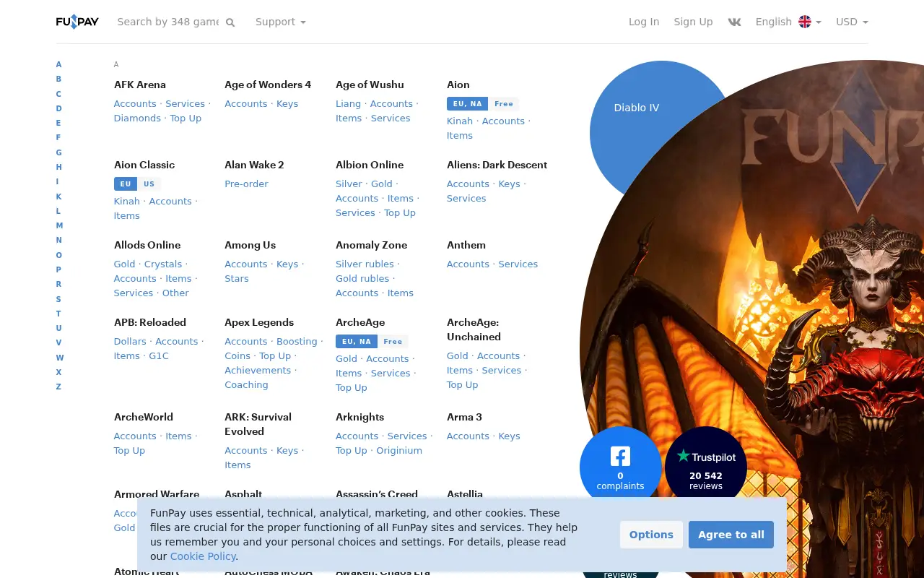Open Age of Wonders 4 Keys link
The width and height of the screenshot is (924, 578).
[x=287, y=104]
